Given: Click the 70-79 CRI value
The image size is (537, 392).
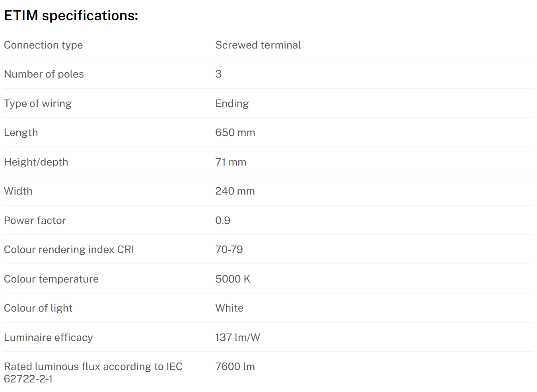Looking at the screenshot, I should [229, 250].
